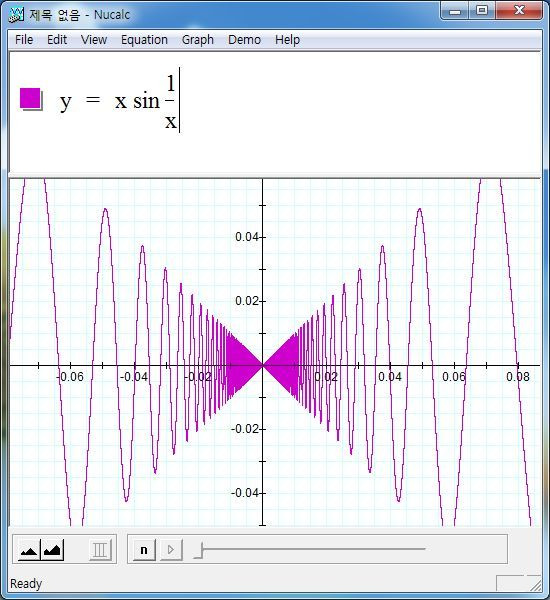Click the Ready status bar text

coord(26,584)
